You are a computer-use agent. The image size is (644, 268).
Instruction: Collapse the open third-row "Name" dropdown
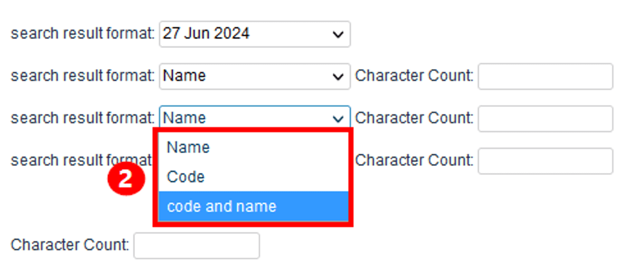[x=245, y=118]
